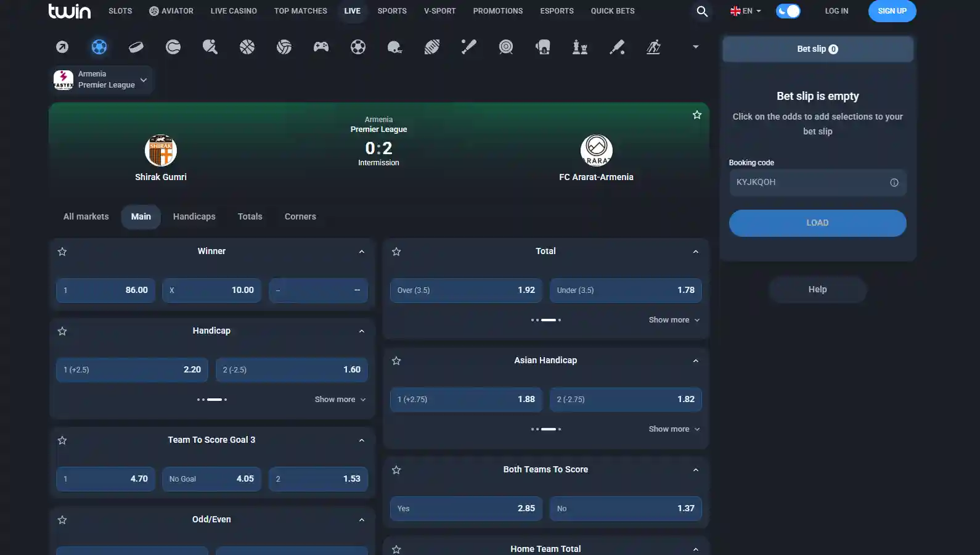Click the twin logo
The height and width of the screenshot is (555, 980).
[69, 11]
